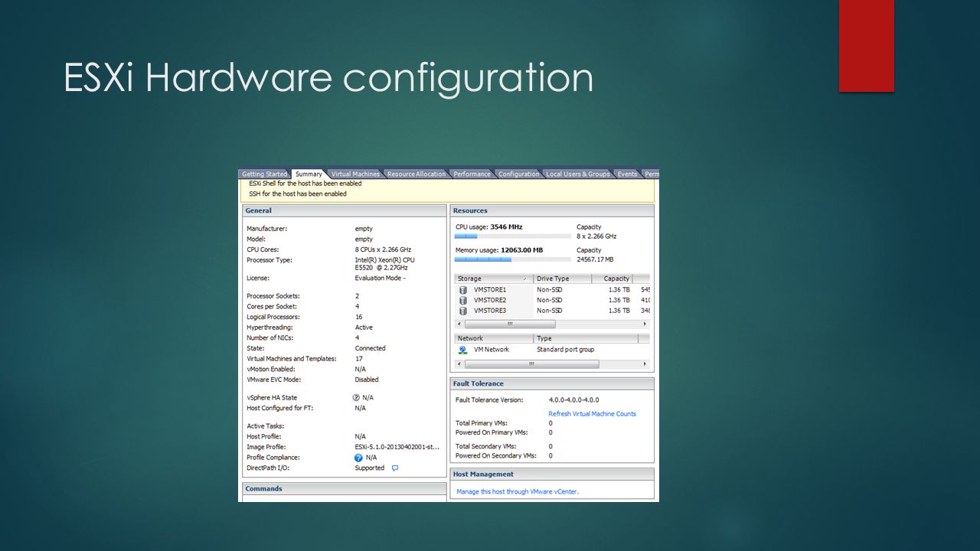Click the Profile Compliance help icon
This screenshot has width=980, height=551.
358,458
